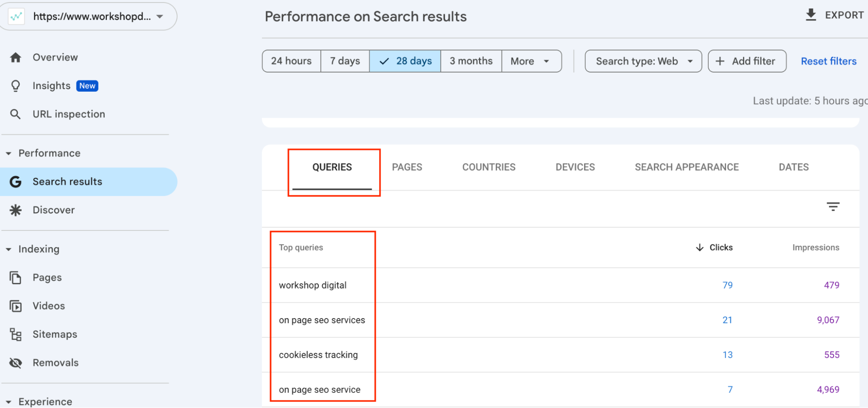Viewport: 868px width, 408px height.
Task: Click the Add filter button
Action: tap(747, 61)
